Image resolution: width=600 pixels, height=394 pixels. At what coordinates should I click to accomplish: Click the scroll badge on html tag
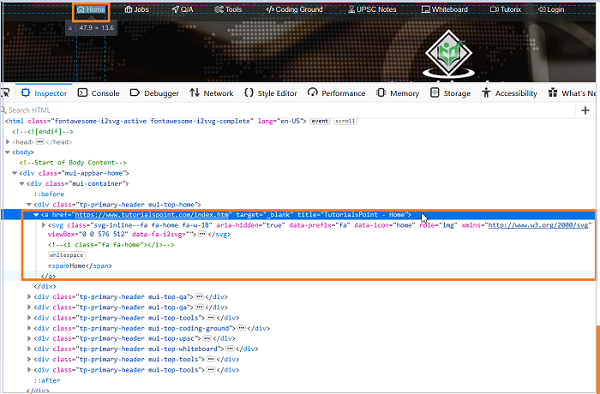pyautogui.click(x=345, y=121)
